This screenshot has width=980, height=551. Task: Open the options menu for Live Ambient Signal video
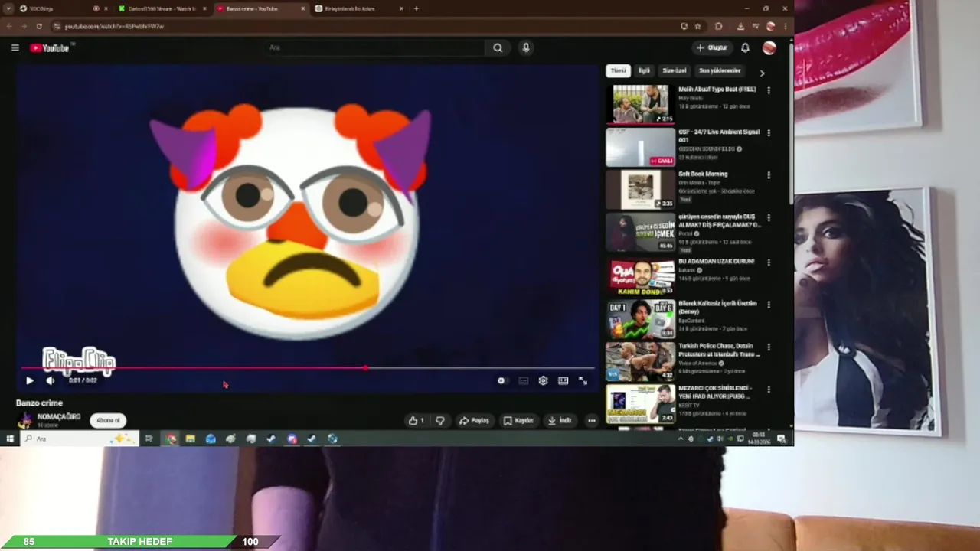pos(769,133)
